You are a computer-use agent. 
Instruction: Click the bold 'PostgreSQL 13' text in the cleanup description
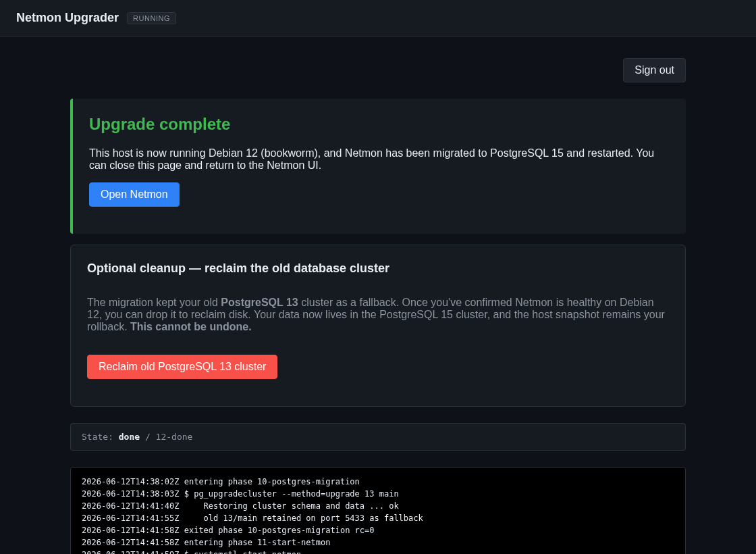[x=259, y=303]
